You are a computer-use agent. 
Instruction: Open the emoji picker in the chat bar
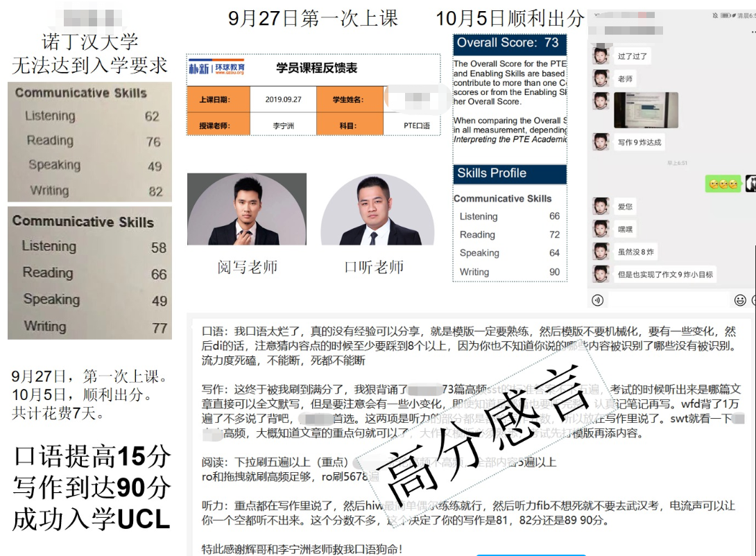tap(739, 300)
